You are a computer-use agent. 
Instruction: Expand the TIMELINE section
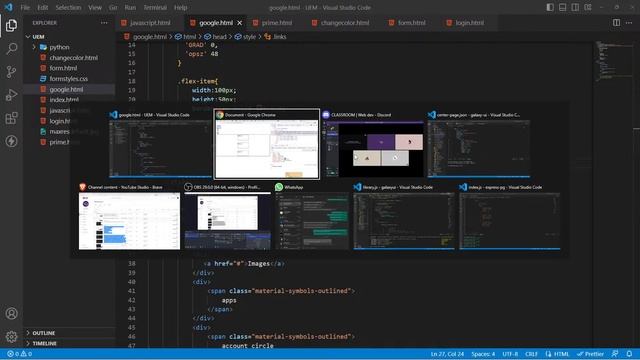(44, 344)
